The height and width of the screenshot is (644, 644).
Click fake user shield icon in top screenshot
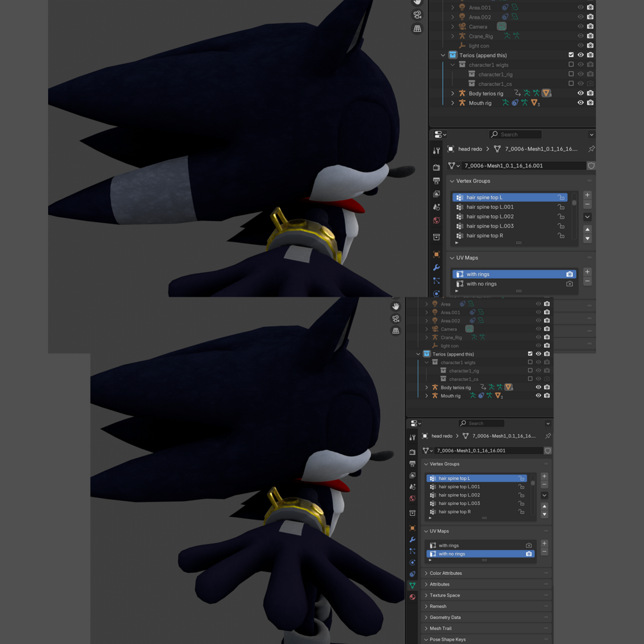pos(591,165)
